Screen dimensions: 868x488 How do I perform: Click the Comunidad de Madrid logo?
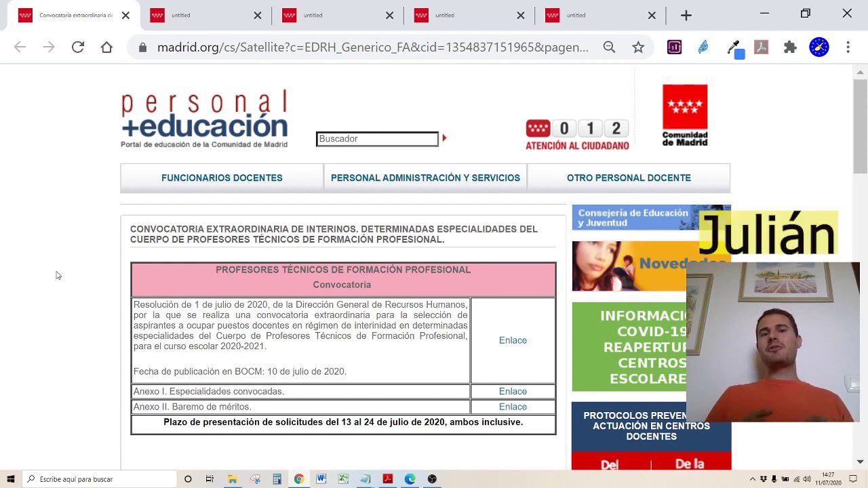click(685, 115)
